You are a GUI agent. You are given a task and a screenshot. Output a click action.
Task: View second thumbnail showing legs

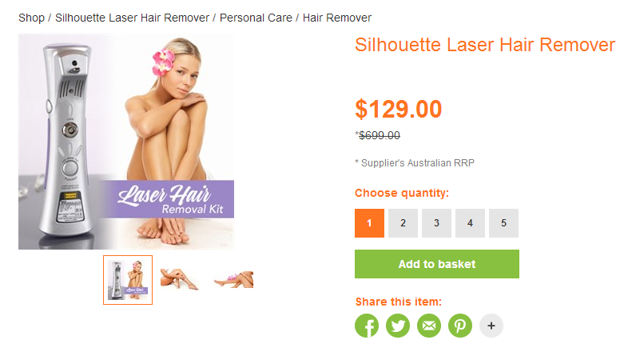(181, 279)
